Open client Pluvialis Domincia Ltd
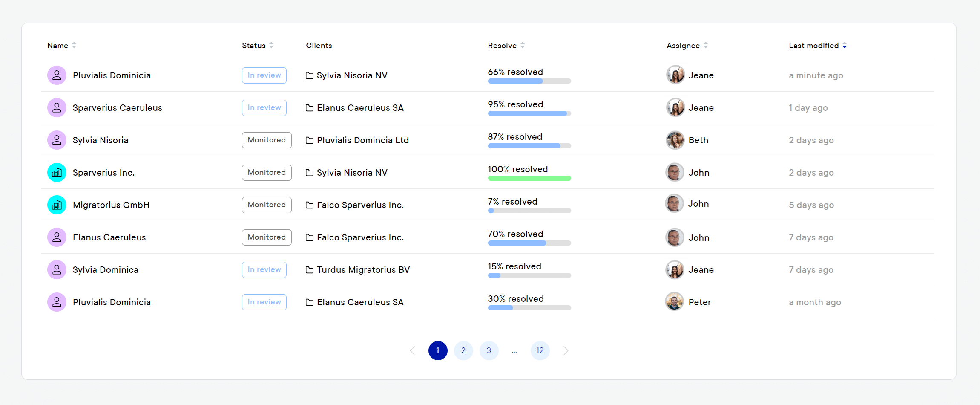Image resolution: width=980 pixels, height=405 pixels. pyautogui.click(x=363, y=140)
